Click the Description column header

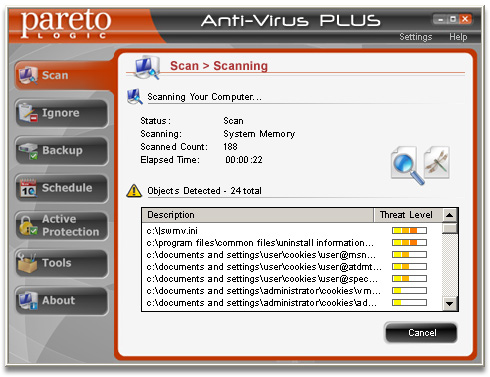(257, 215)
